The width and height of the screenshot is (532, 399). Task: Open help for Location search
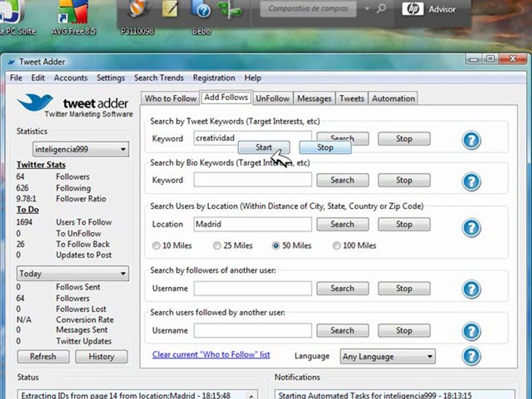[471, 228]
